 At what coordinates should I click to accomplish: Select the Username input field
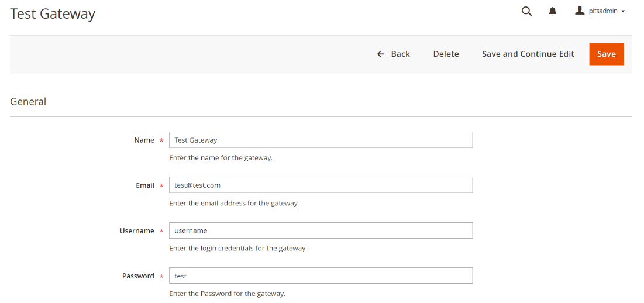point(320,230)
